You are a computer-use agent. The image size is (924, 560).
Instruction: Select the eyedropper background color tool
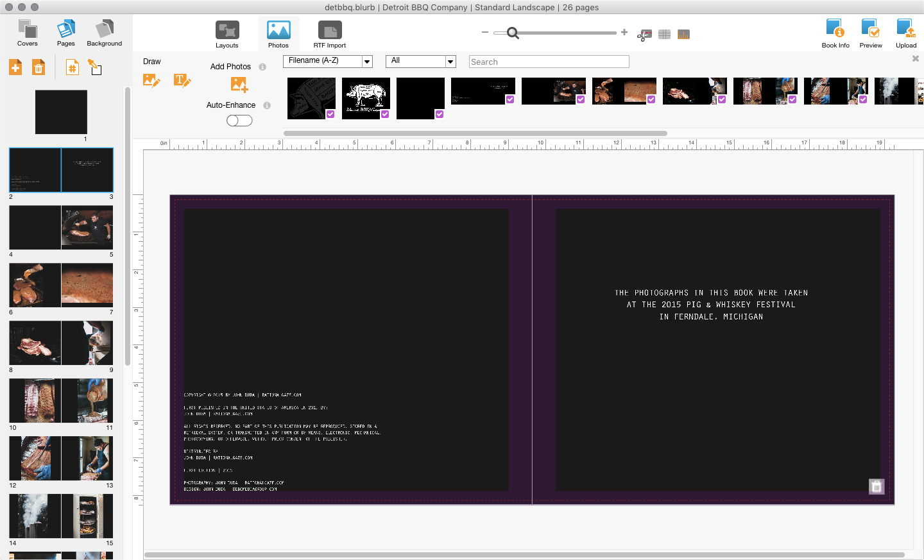pyautogui.click(x=95, y=67)
